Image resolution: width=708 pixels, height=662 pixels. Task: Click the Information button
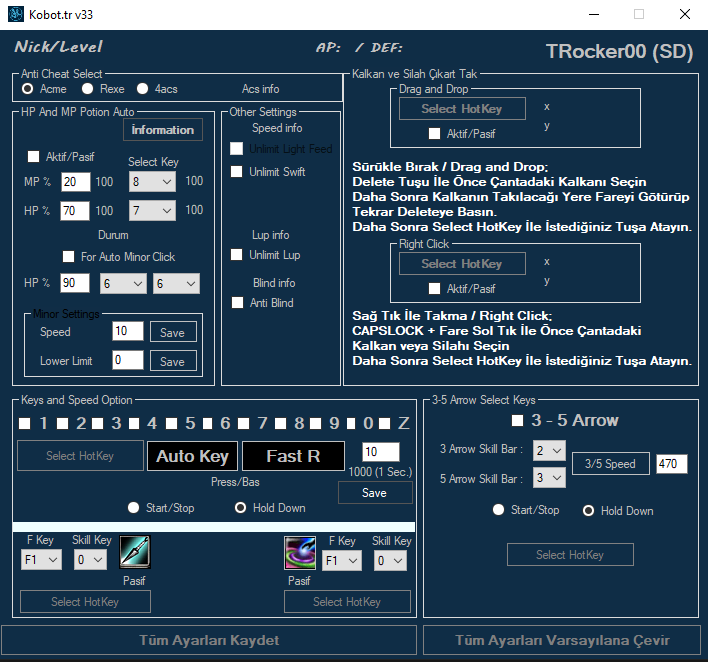click(163, 130)
